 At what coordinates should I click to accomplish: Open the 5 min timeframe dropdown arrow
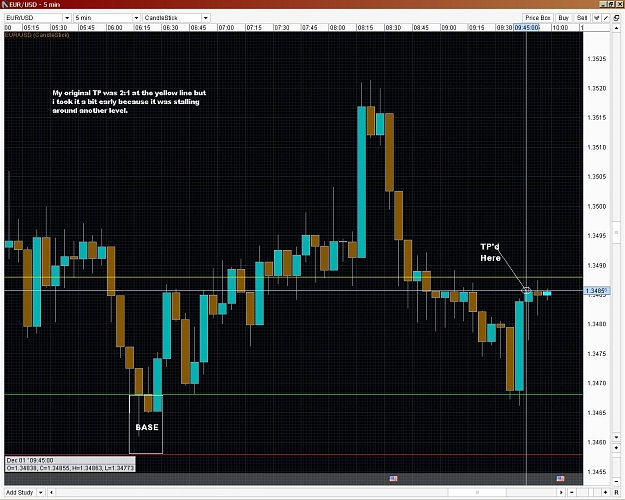(136, 18)
